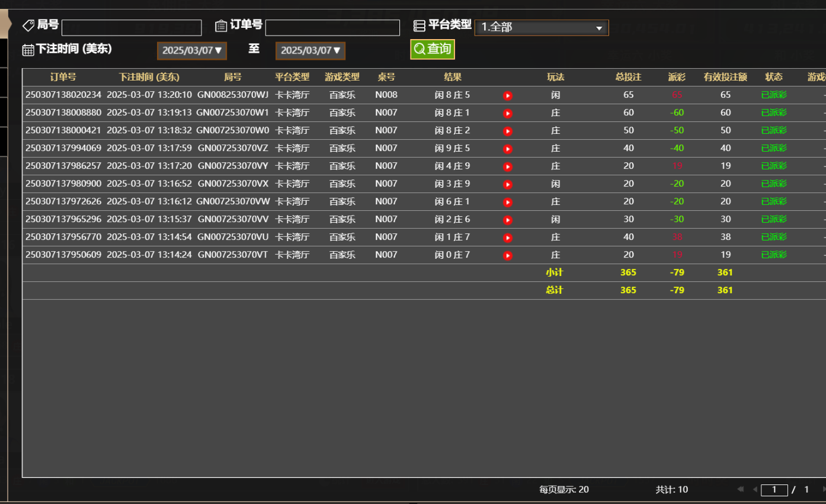Open the end date picker after 至
This screenshot has width=826, height=504.
pos(310,50)
